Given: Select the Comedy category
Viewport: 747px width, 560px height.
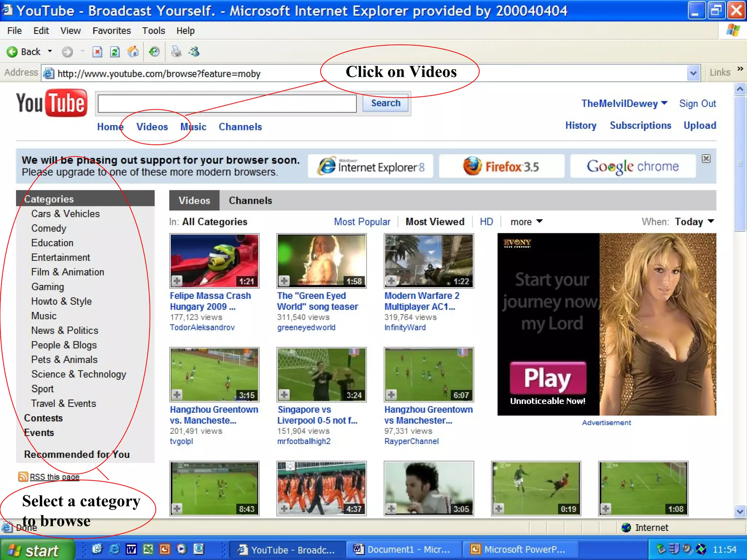Looking at the screenshot, I should point(49,229).
